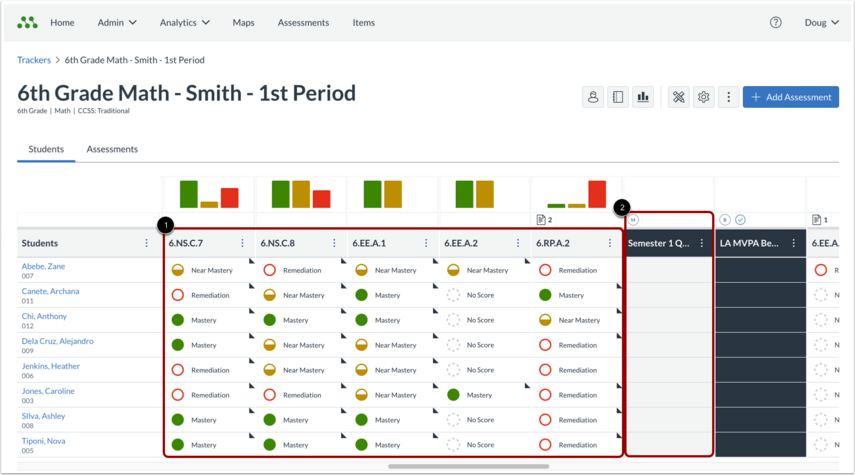Open 6.RP.A.2 column options kebab
Viewport: 855px width, 475px height.
610,243
